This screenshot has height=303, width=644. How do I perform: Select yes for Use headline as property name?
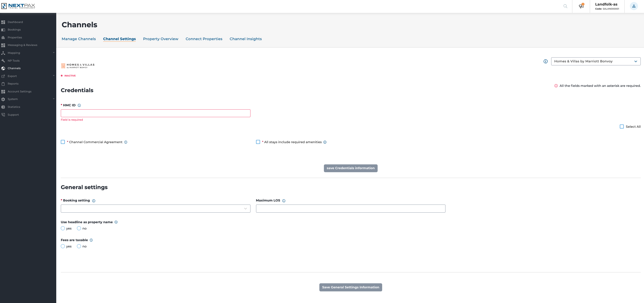coord(63,229)
